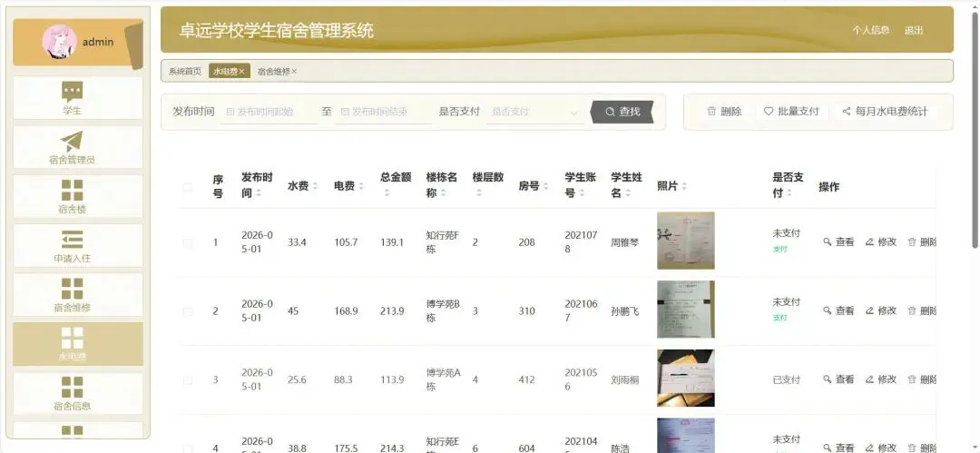Open the 是否支付 filter dropdown
The image size is (980, 453).
click(x=535, y=112)
